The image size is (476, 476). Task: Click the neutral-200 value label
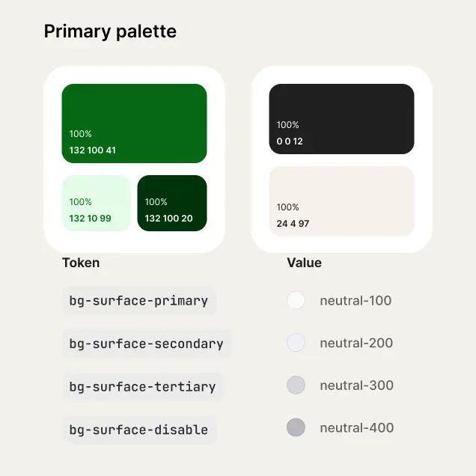pos(356,343)
